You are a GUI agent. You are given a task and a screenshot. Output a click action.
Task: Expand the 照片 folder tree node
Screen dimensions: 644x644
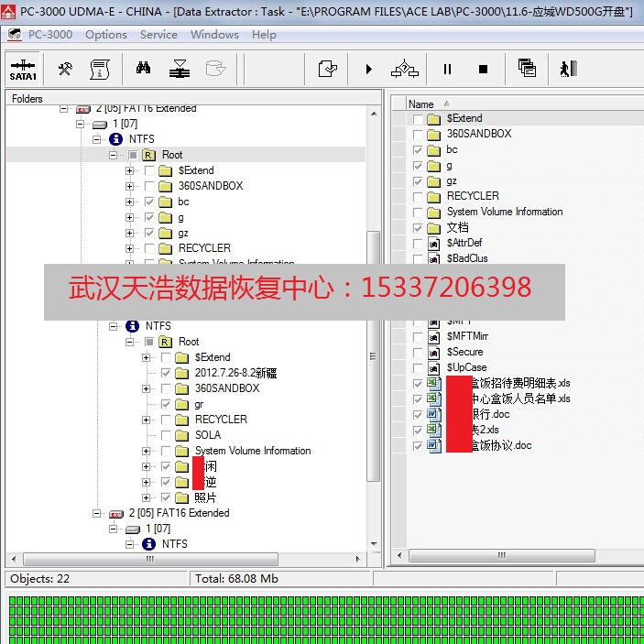coord(146,497)
